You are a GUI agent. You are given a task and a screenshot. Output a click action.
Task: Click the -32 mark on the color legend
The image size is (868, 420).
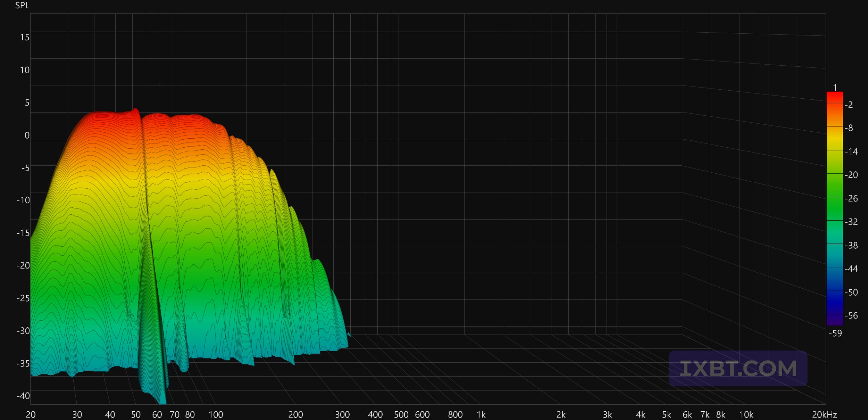coord(851,222)
